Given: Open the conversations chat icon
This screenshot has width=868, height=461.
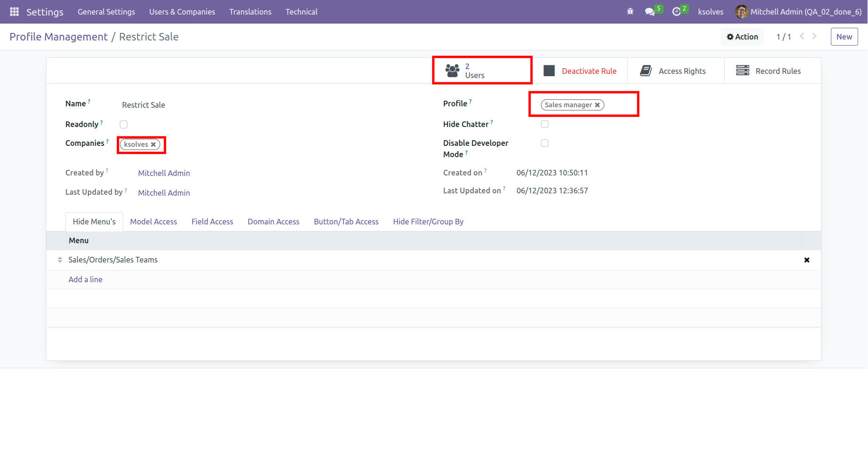Looking at the screenshot, I should pos(650,12).
